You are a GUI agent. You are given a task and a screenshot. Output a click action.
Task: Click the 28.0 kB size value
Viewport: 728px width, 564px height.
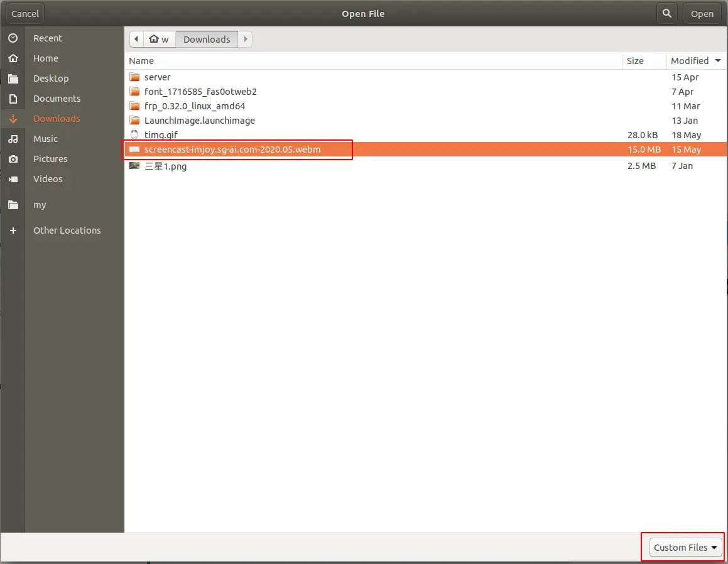(x=643, y=134)
